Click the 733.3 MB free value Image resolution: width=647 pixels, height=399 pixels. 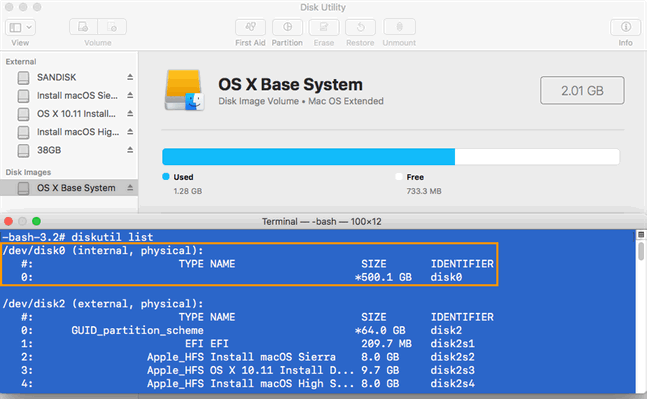click(x=424, y=191)
